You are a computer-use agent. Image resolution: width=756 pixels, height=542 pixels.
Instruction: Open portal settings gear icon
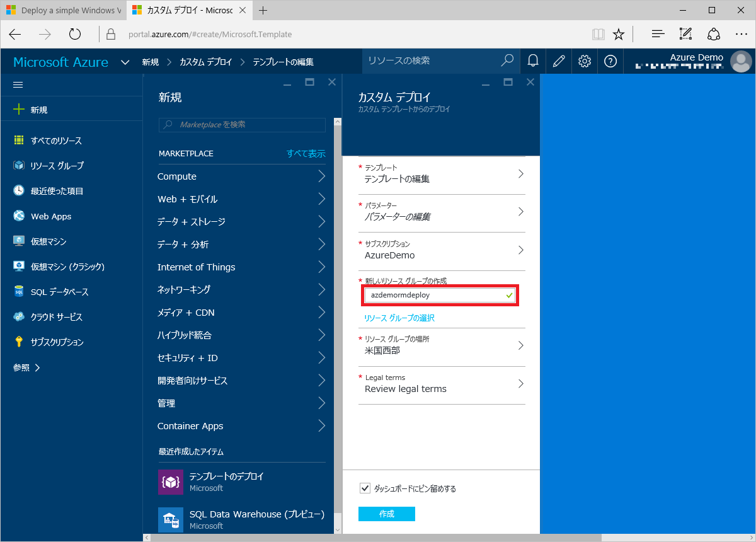(x=585, y=61)
